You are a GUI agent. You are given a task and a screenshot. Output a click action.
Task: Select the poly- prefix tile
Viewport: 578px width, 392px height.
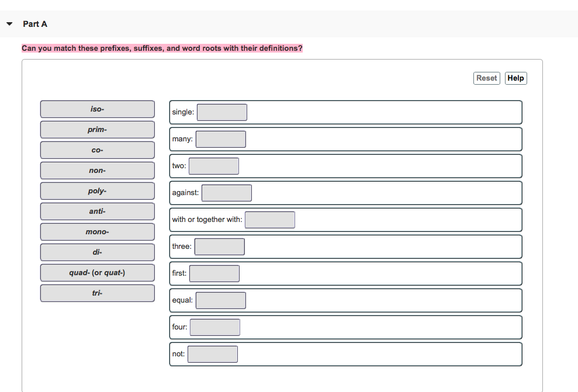(x=97, y=190)
